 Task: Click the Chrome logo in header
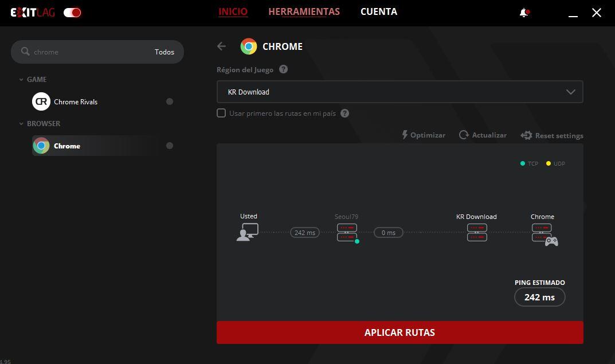(249, 46)
